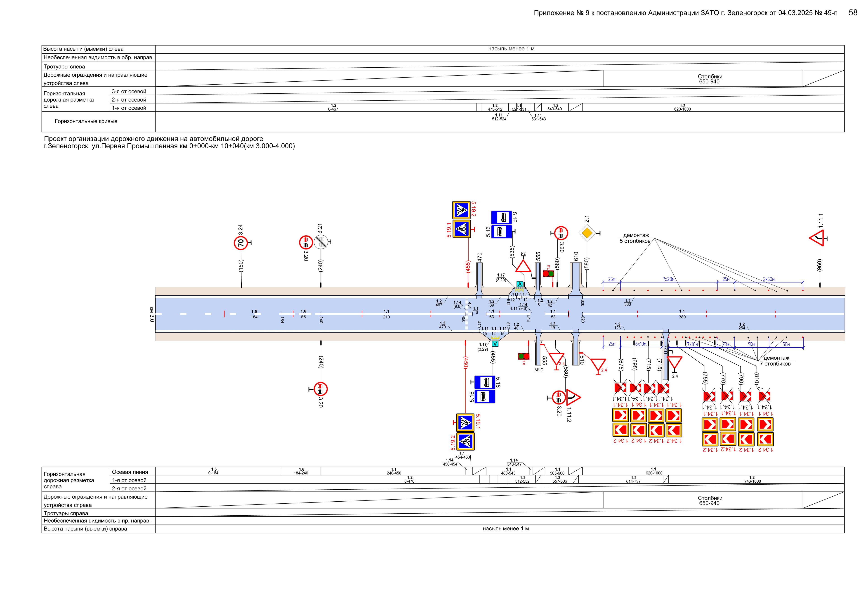Click the 3.21 end of no-overtaking sign

pos(321,242)
